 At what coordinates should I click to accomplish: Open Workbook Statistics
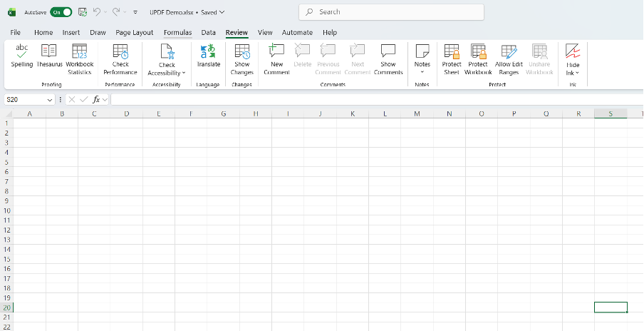coord(80,56)
